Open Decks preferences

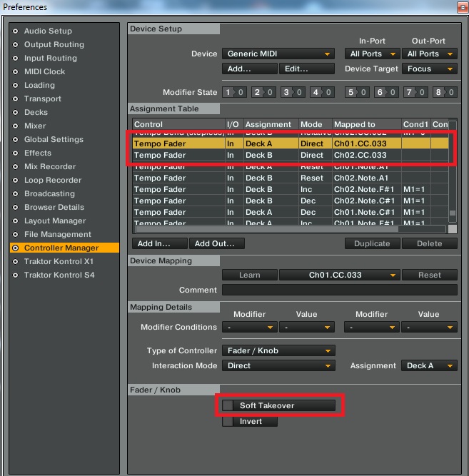click(36, 112)
